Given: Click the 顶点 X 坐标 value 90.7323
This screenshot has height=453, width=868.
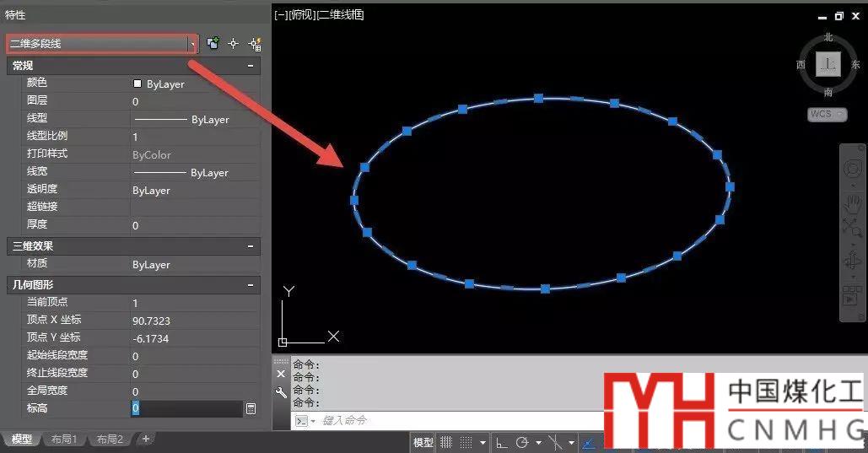Looking at the screenshot, I should click(x=195, y=321).
